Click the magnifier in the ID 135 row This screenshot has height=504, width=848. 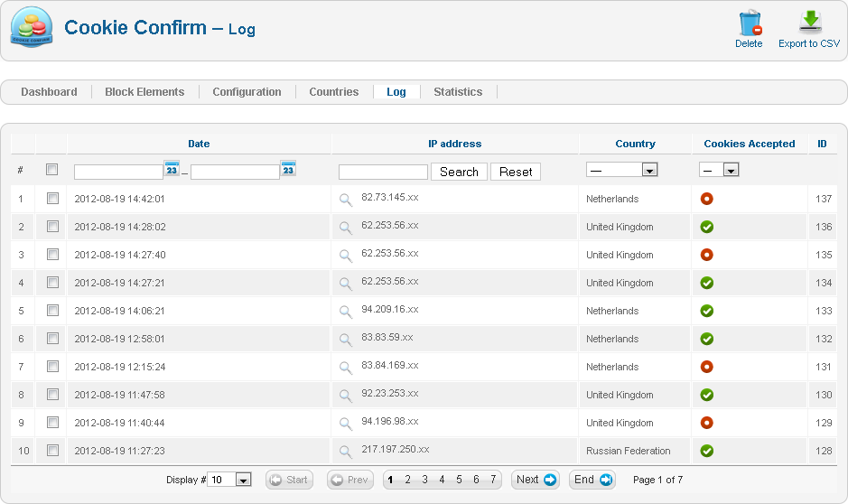pyautogui.click(x=346, y=256)
